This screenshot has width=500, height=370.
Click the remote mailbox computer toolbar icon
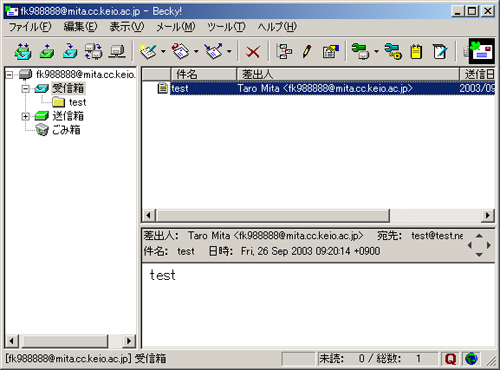coord(117,51)
